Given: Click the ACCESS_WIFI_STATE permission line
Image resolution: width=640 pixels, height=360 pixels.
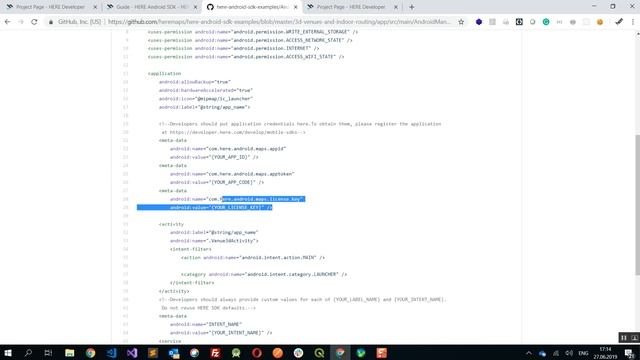Looking at the screenshot, I should pos(246,57).
